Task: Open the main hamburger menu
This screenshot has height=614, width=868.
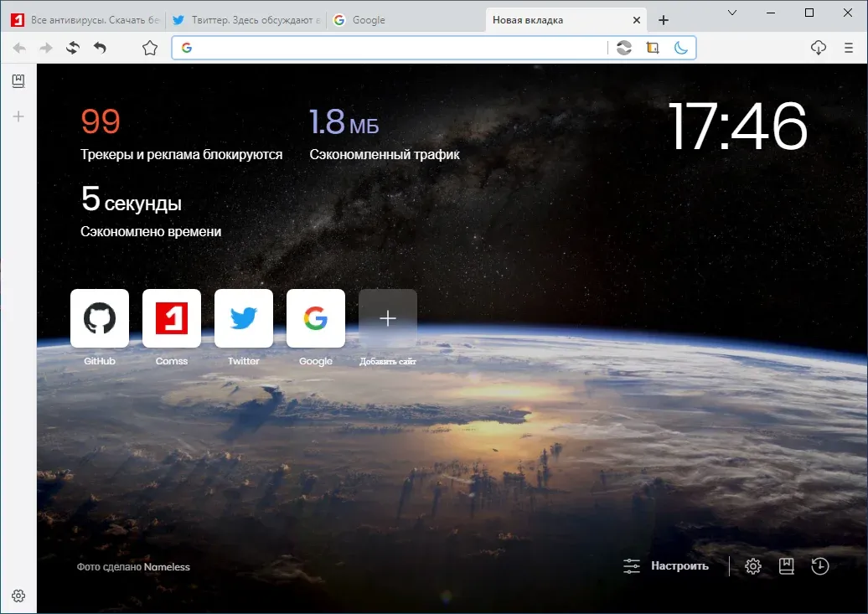Action: tap(849, 49)
